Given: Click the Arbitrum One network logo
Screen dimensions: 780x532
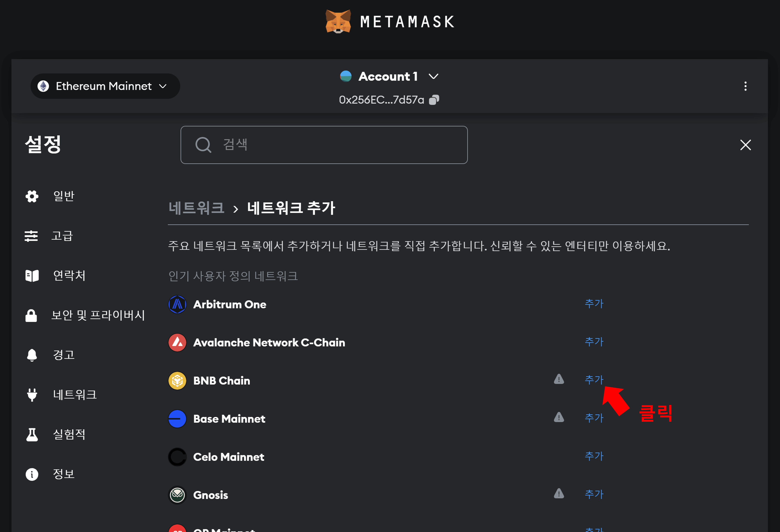Looking at the screenshot, I should (x=177, y=304).
